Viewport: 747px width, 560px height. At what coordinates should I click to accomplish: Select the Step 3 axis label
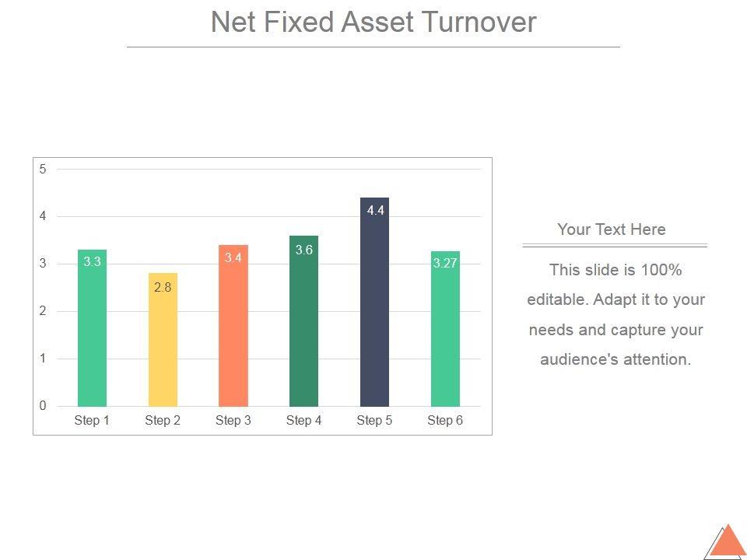pyautogui.click(x=233, y=420)
